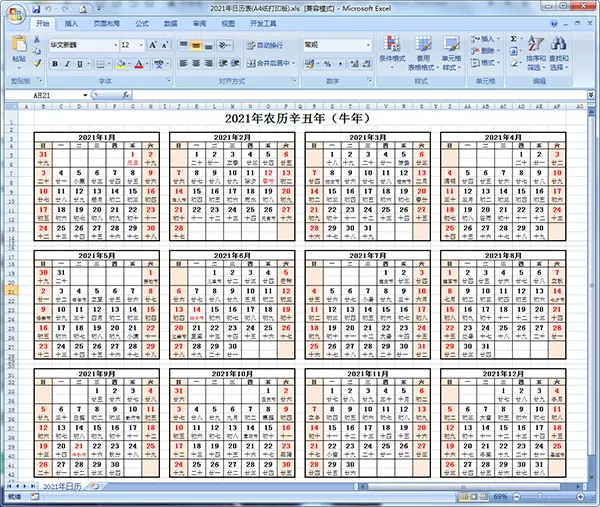Activate the Format Painter brush
600x507 pixels.
click(x=37, y=63)
